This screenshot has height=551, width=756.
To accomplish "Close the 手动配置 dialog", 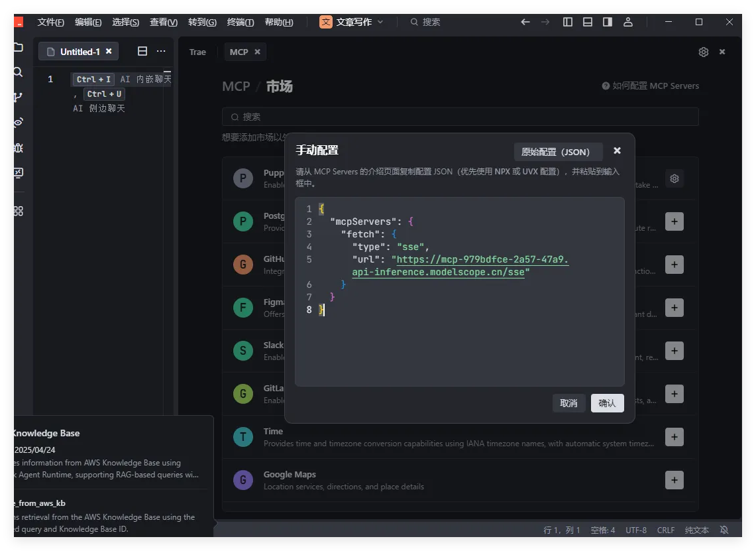I will pos(617,151).
